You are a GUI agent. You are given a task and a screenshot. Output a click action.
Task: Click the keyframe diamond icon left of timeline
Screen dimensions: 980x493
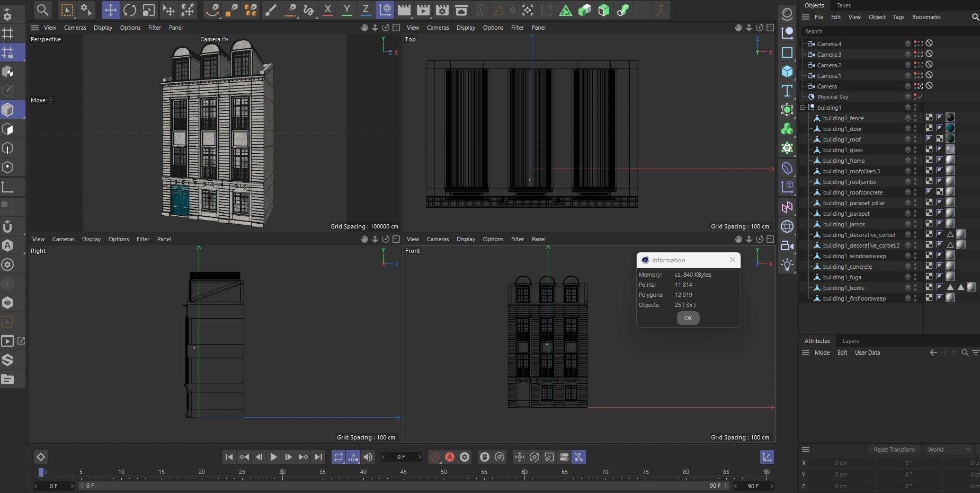41,457
